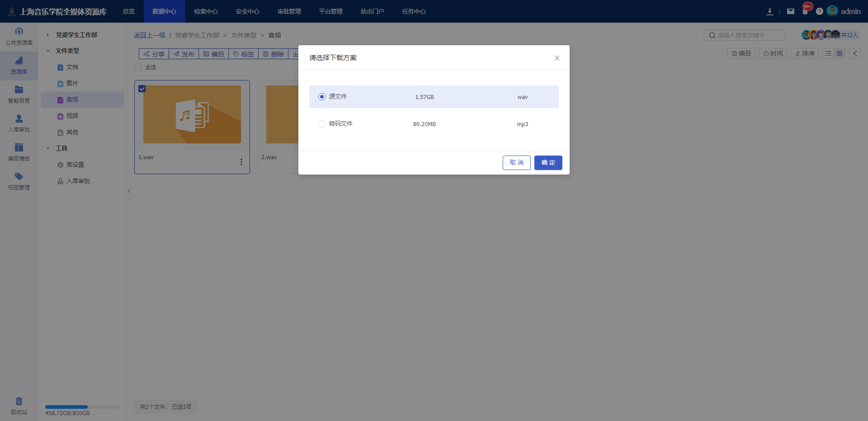Select the 源文件 radio option
868x421 pixels.
click(x=322, y=97)
